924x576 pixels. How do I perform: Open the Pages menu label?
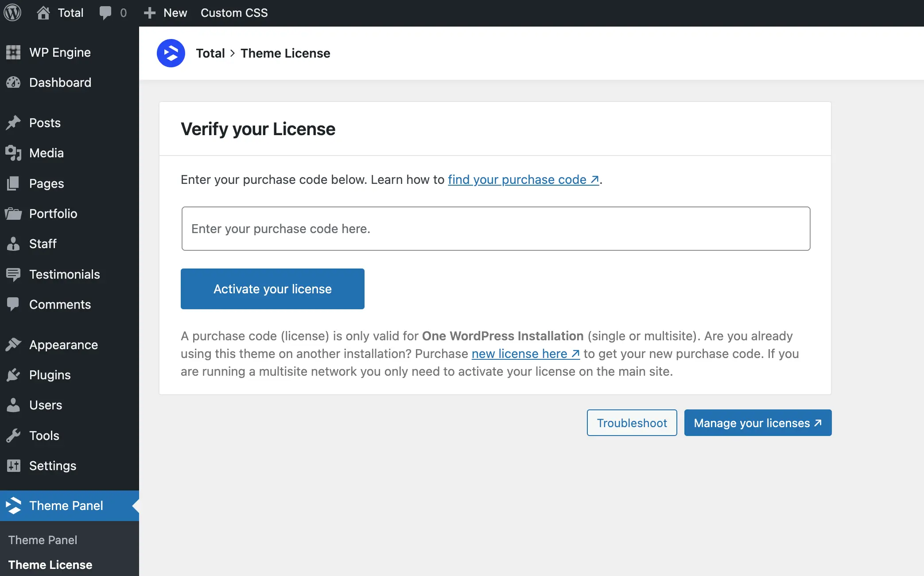click(47, 183)
